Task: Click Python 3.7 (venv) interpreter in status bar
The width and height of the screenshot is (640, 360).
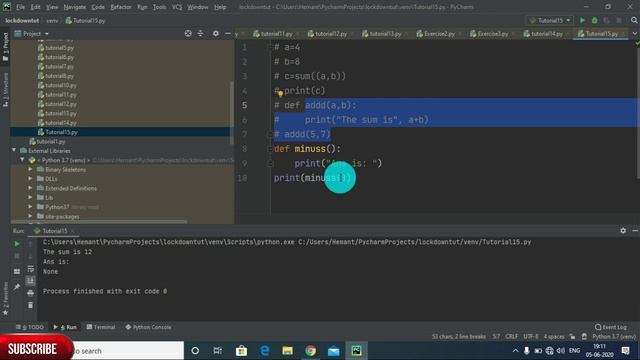Action: pyautogui.click(x=614, y=337)
